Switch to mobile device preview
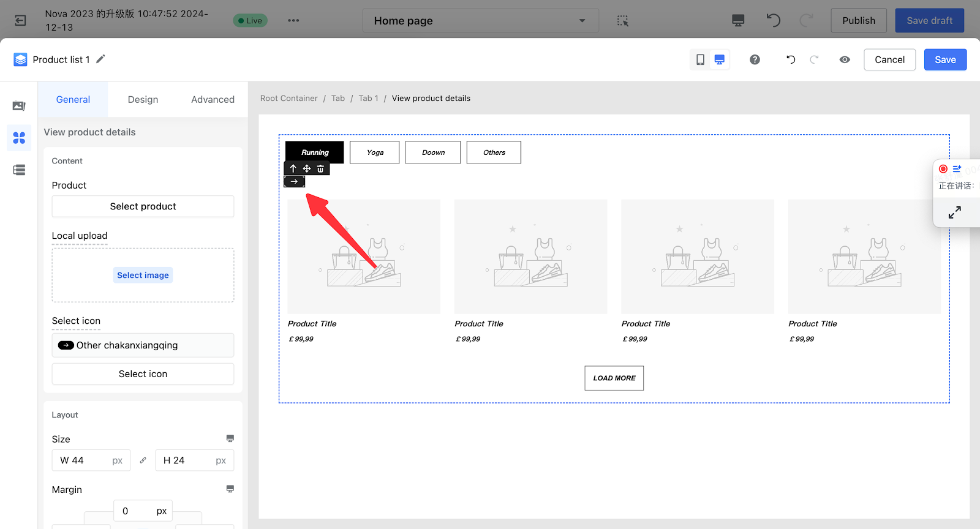Viewport: 980px width, 529px height. 700,59
